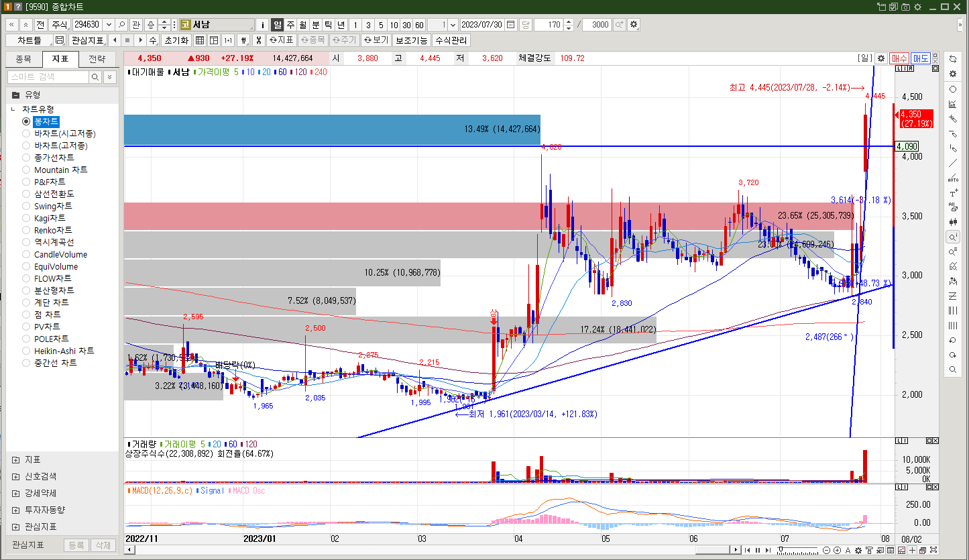
Task: Click the grid layout icon after 초기화
Action: tap(200, 40)
